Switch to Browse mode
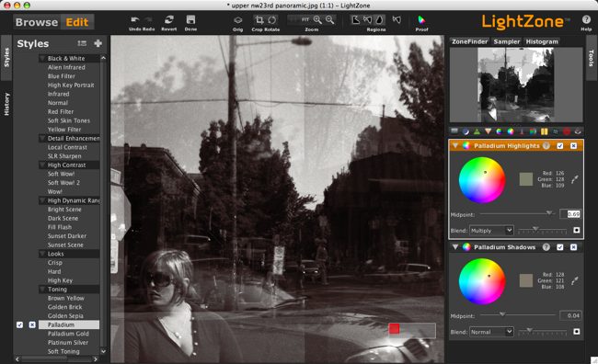598x364 pixels. 37,22
